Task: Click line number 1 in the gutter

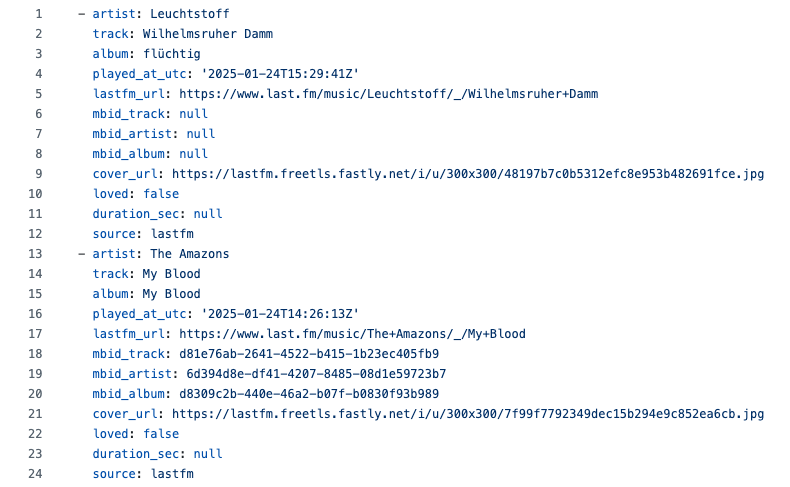Action: pyautogui.click(x=38, y=14)
